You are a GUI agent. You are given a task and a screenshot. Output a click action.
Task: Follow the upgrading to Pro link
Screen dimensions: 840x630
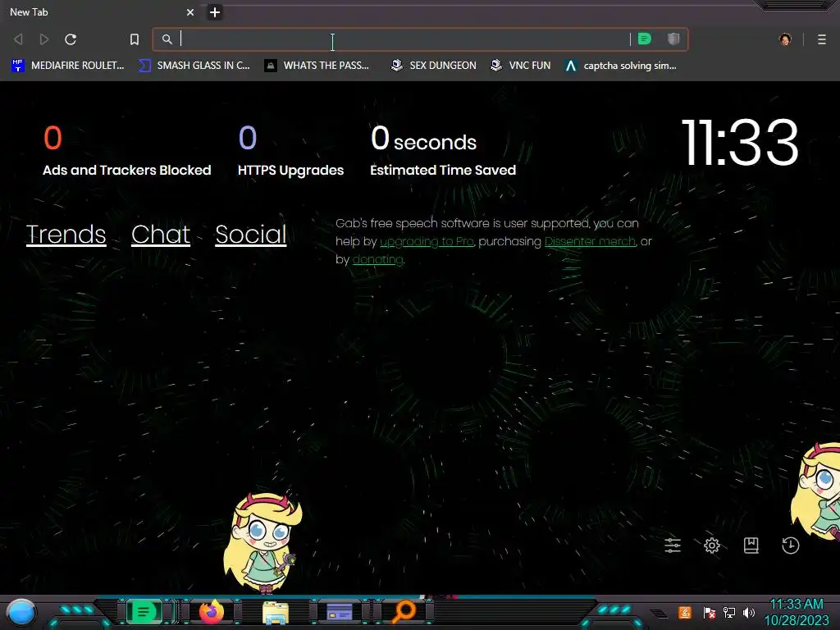tap(427, 242)
